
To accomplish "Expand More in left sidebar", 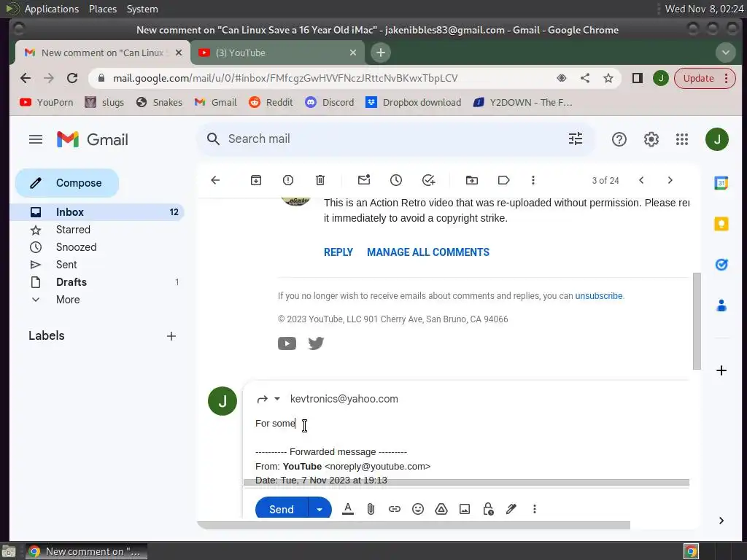I will click(x=68, y=300).
